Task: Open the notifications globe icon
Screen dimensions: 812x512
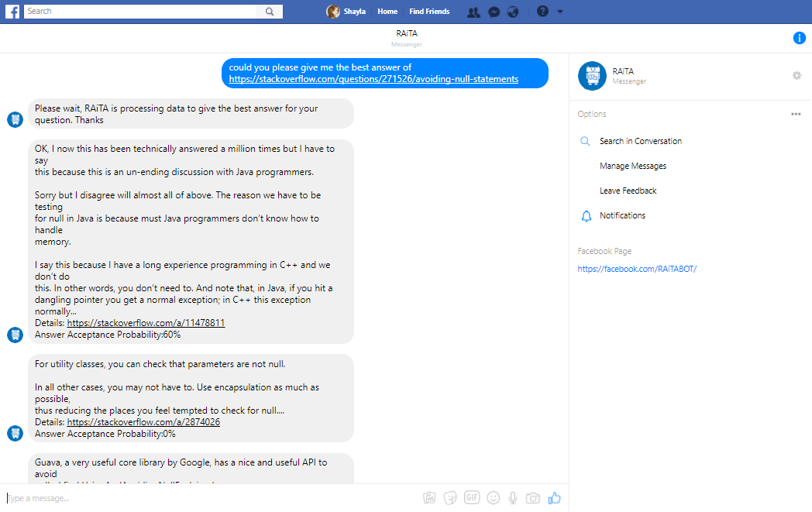Action: 513,12
